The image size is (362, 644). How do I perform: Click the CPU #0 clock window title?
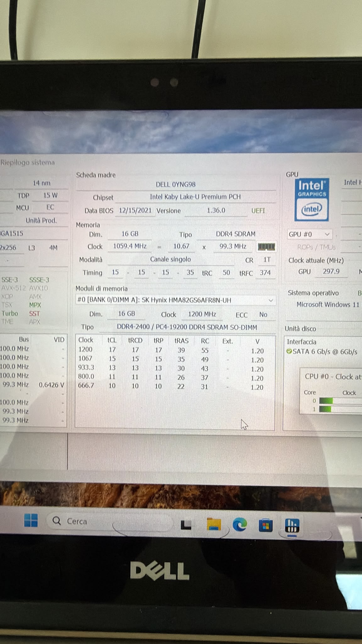tap(333, 377)
